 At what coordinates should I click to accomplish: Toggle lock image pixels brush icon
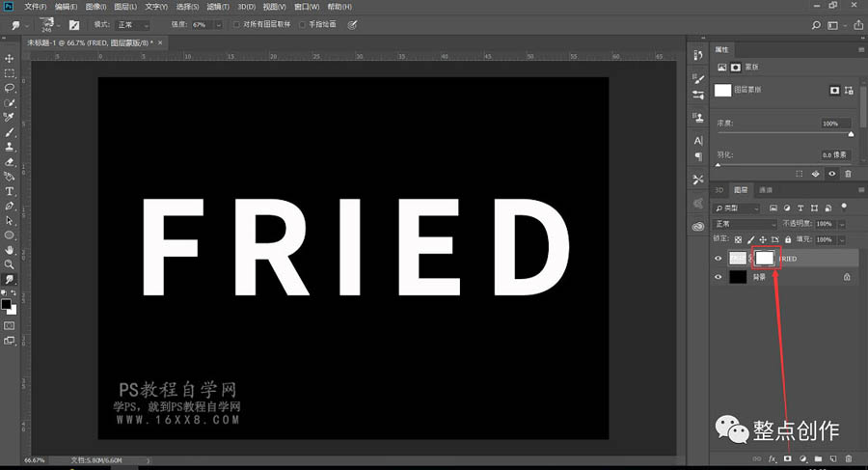pyautogui.click(x=750, y=239)
